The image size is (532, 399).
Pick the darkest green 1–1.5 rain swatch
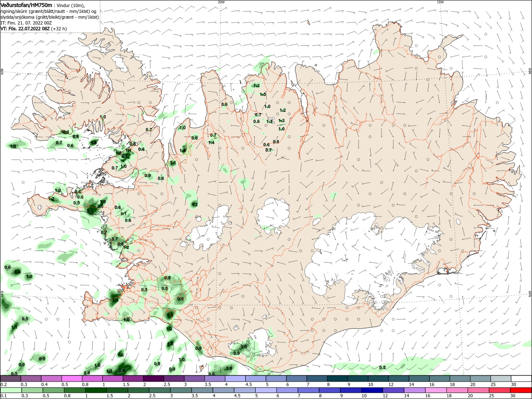96,390
